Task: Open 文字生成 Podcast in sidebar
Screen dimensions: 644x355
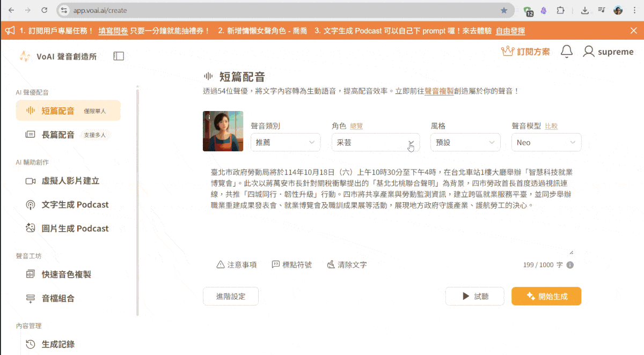Action: [x=68, y=204]
